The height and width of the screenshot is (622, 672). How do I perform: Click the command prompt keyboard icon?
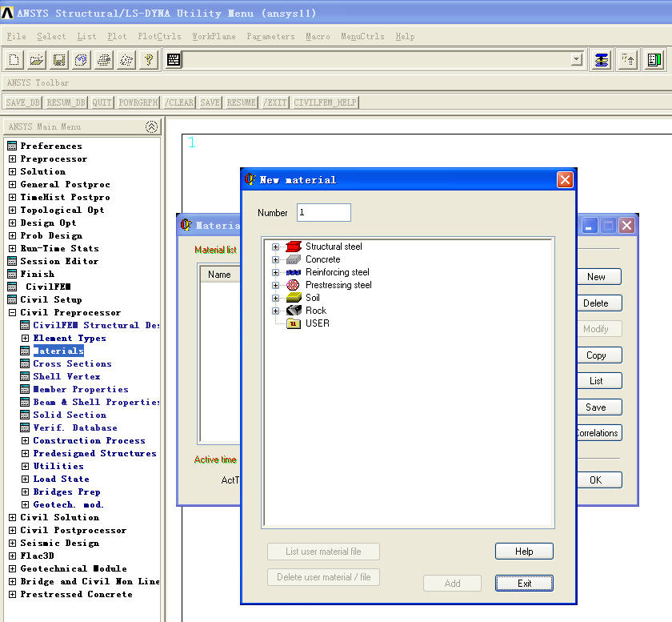click(x=174, y=59)
